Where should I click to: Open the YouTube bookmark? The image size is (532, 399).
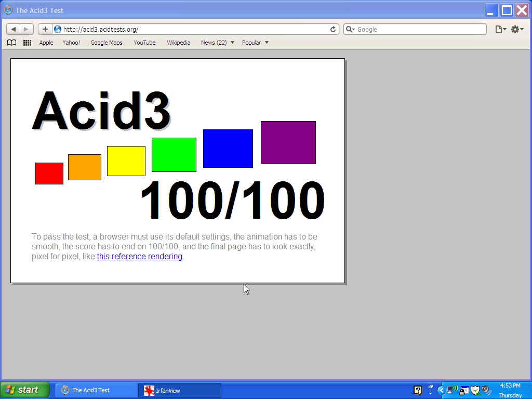pos(144,43)
